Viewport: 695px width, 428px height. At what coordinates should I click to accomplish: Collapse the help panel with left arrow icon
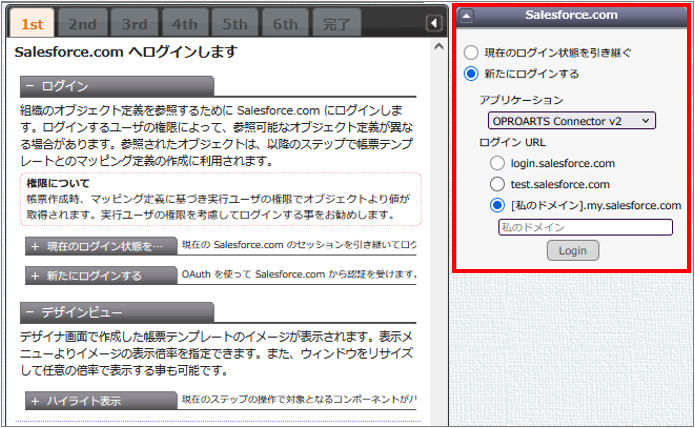[x=434, y=23]
